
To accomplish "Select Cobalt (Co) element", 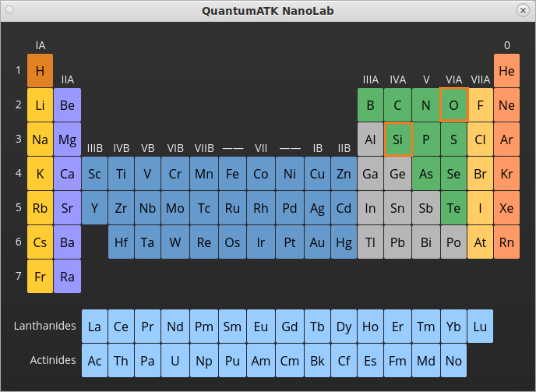I will (261, 174).
